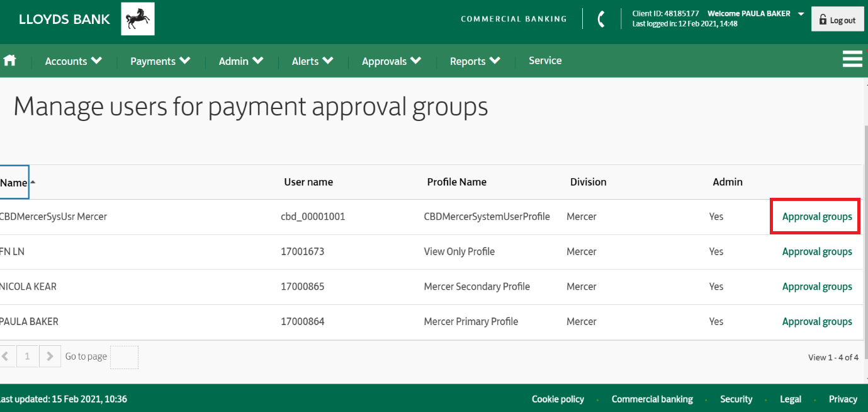Open Approval groups for NICOLA KEAR

[817, 287]
